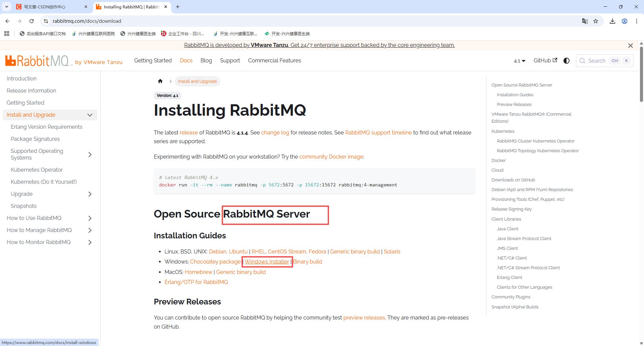Toggle dark and light mode
644x346 pixels.
click(x=567, y=61)
